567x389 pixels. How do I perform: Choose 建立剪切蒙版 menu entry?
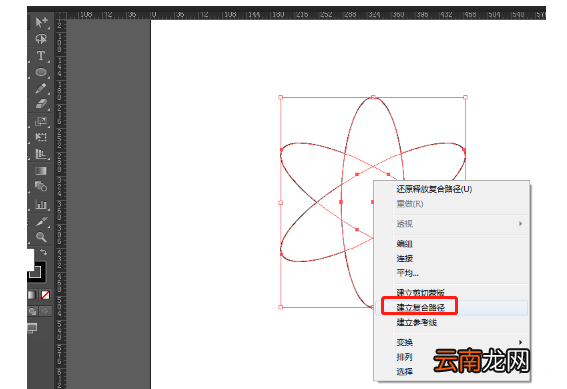click(x=420, y=292)
